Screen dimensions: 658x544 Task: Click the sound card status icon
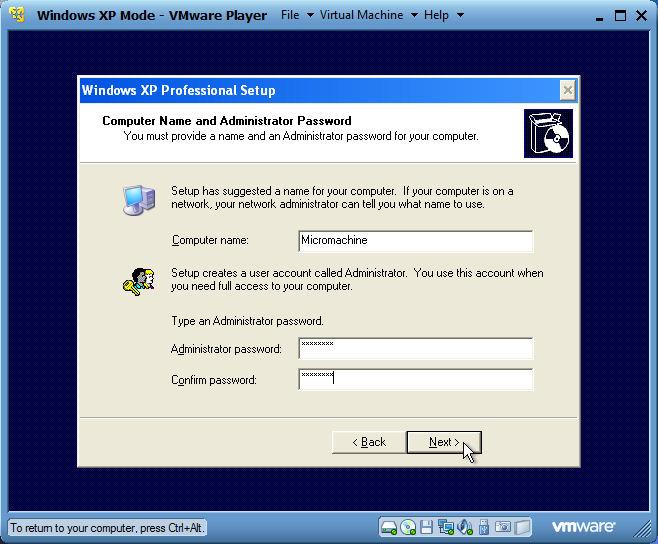coord(465,527)
